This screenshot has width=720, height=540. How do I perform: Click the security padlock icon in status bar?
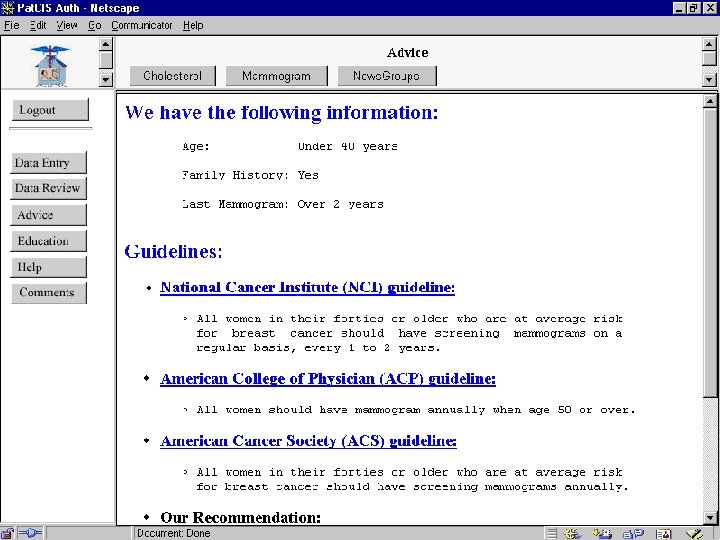7,533
